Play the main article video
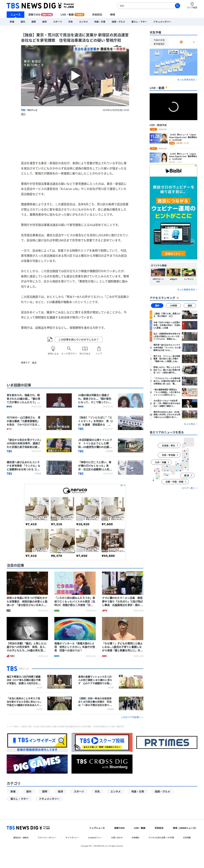Screen dimensions: 204x868 pyautogui.click(x=75, y=75)
